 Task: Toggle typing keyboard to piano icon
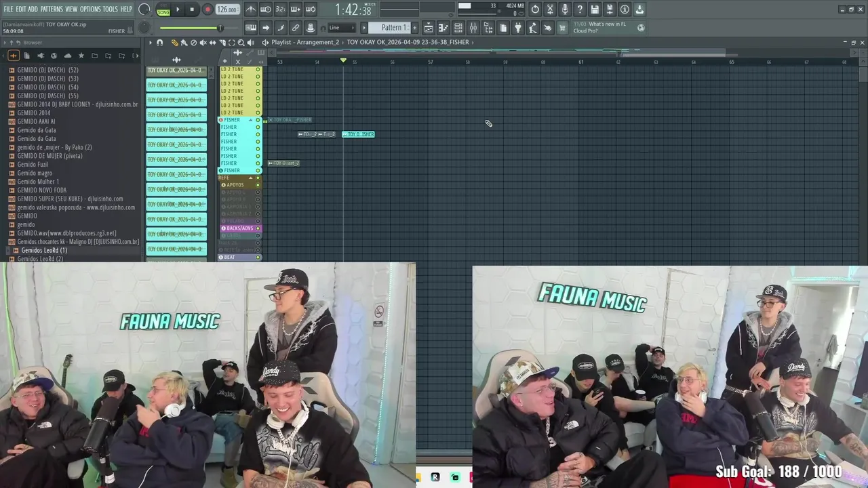[251, 28]
